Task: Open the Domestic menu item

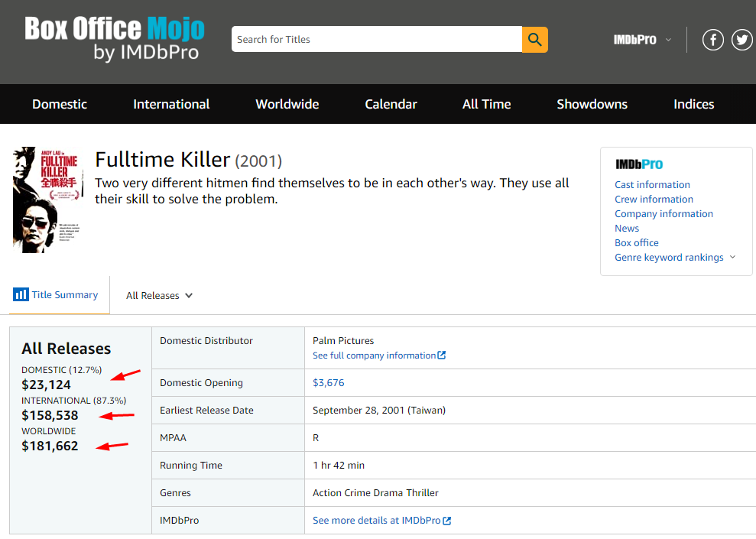Action: [60, 105]
